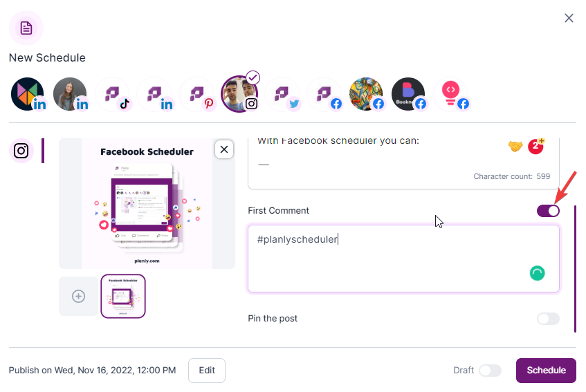The width and height of the screenshot is (586, 392).
Task: Turn off the First Comment toggle
Action: tap(548, 211)
